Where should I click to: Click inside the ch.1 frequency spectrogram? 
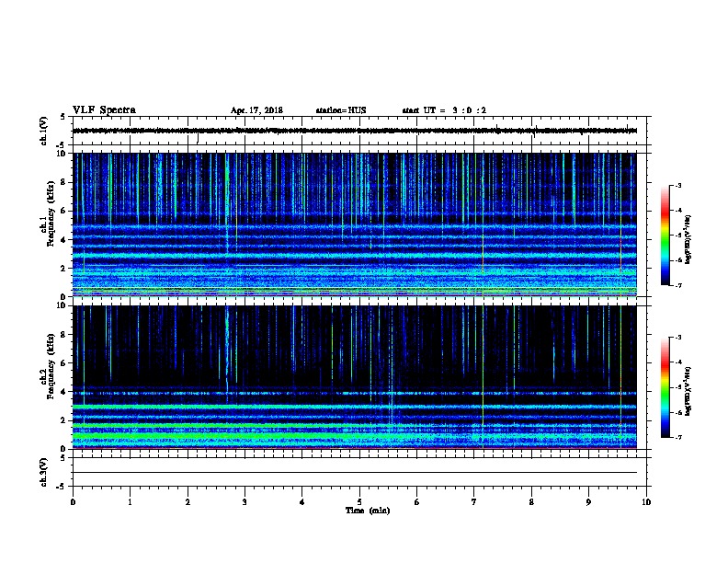click(355, 224)
